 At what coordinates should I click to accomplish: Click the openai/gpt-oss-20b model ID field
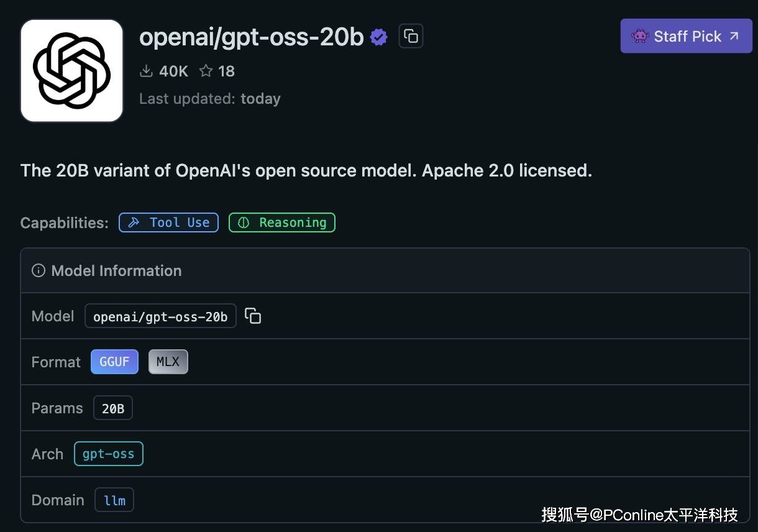(160, 316)
